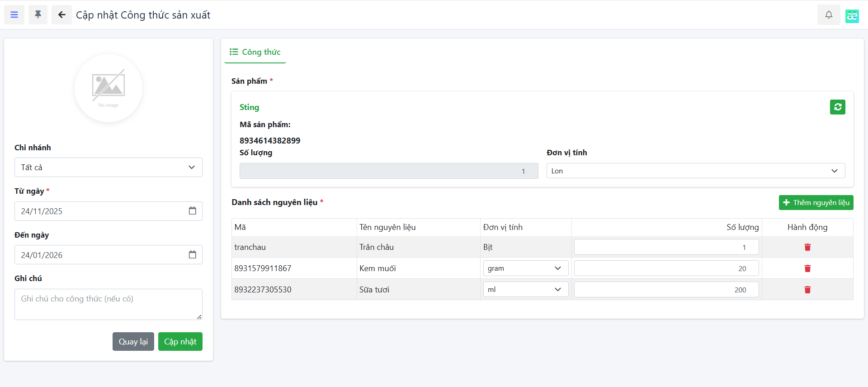Click the user avatar logo
Viewport: 868px width, 387px height.
click(x=852, y=16)
